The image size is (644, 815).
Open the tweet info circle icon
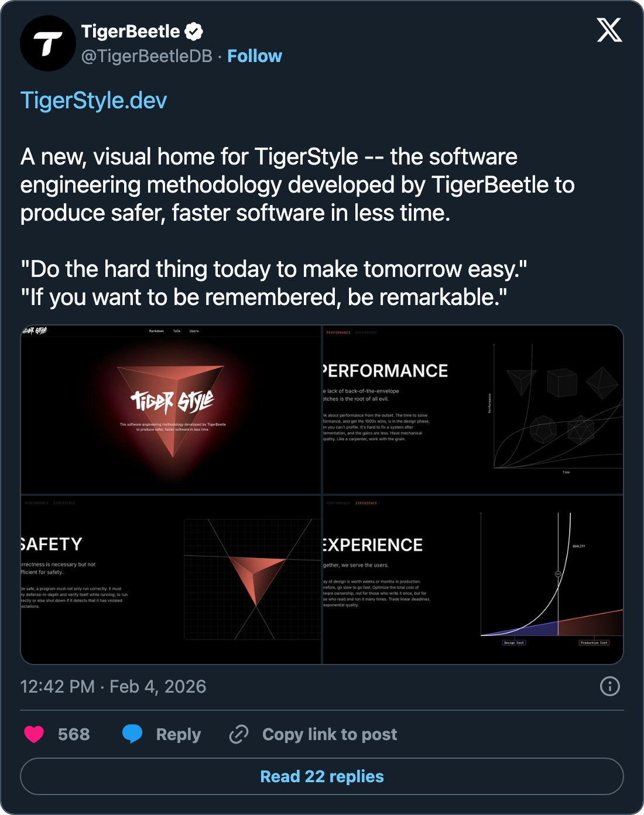pos(609,686)
